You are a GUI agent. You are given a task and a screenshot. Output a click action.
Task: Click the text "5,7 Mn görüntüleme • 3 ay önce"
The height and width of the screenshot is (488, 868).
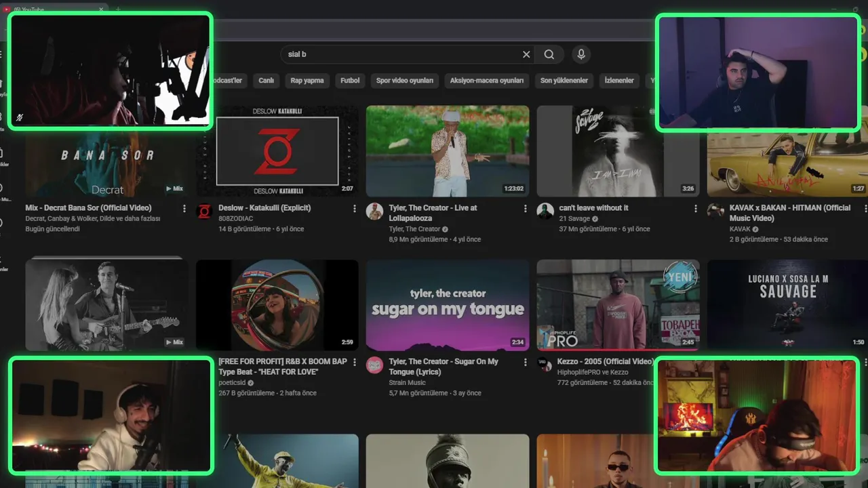coord(435,393)
